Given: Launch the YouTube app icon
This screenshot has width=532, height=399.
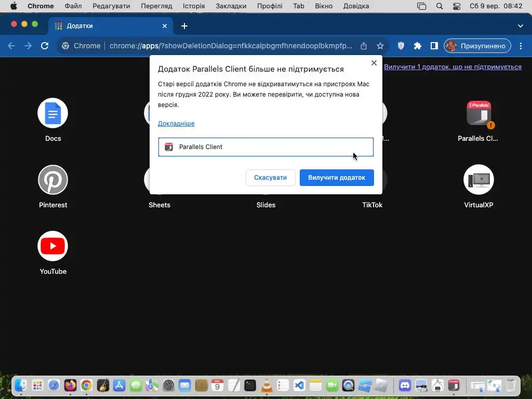Looking at the screenshot, I should [x=52, y=246].
